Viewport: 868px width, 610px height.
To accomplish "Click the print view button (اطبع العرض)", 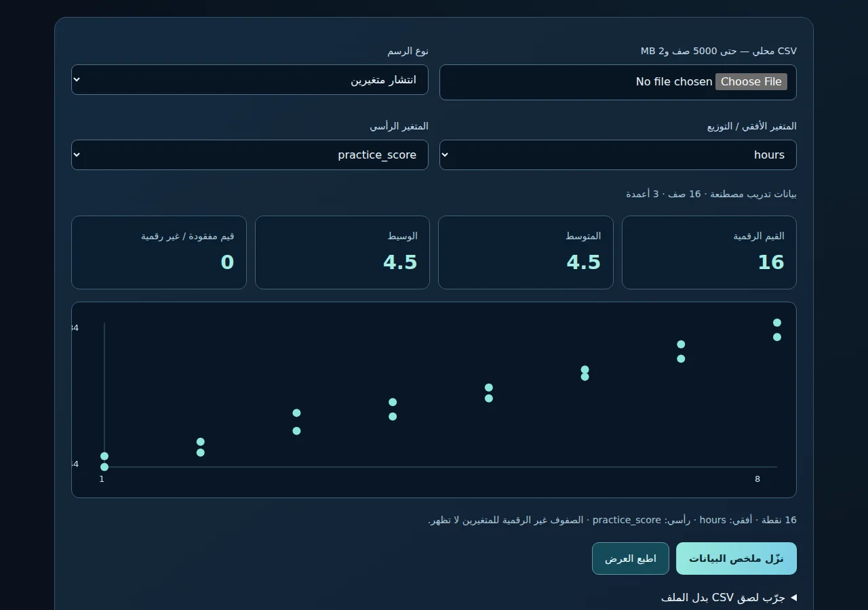I will pyautogui.click(x=631, y=558).
